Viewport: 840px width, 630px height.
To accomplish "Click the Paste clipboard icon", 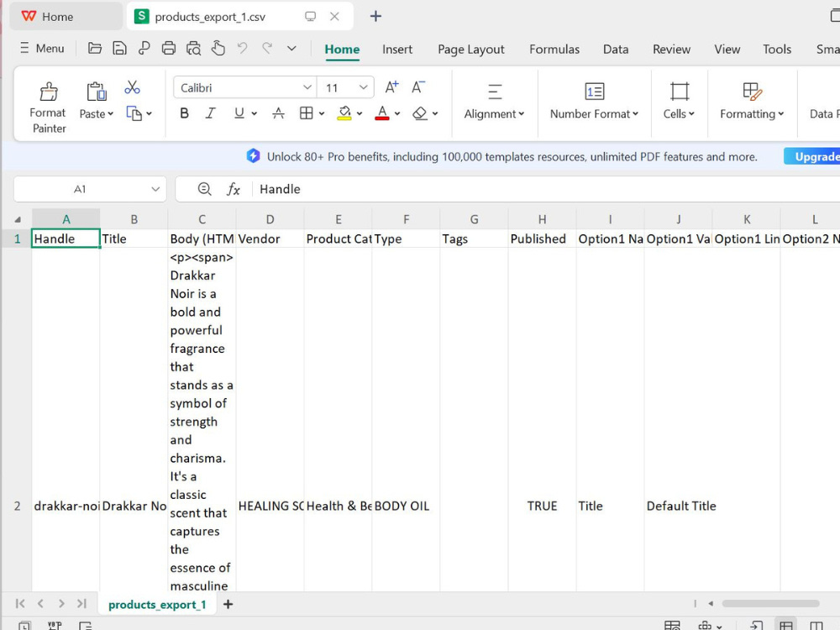I will click(x=97, y=92).
